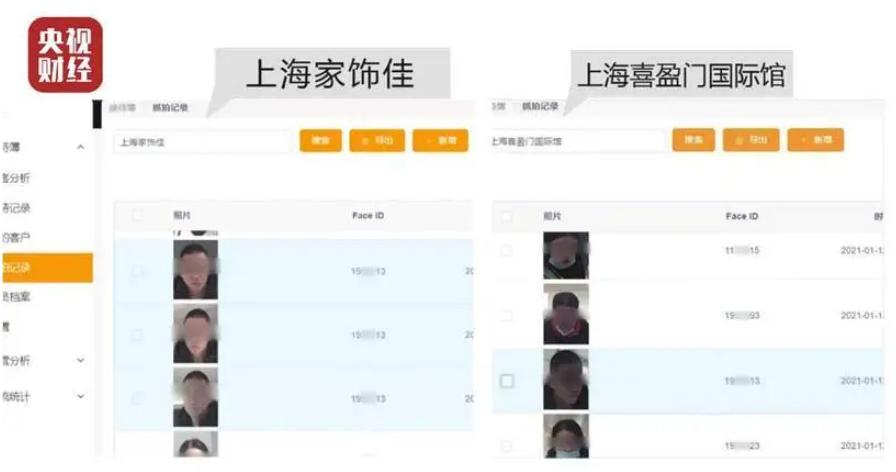The image size is (896, 472).
Task: Toggle select-all checkbox in the 上海家饰佳 table header
Action: click(x=137, y=215)
